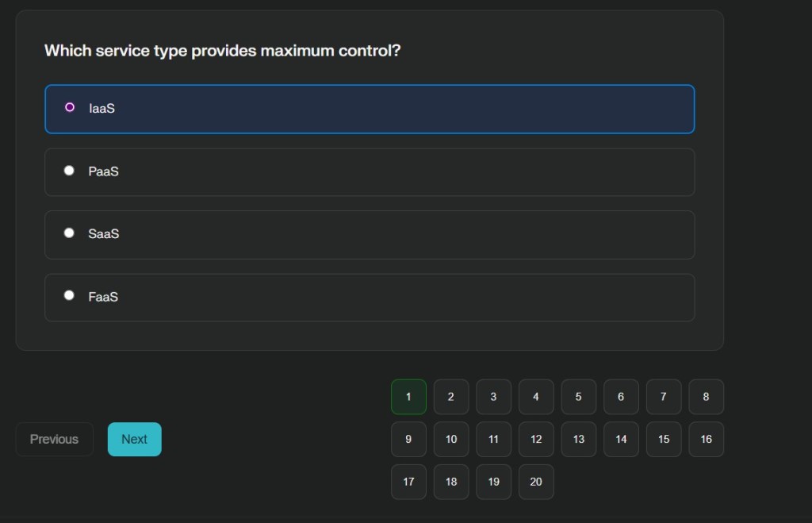Go to question 2
This screenshot has width=812, height=523.
pos(451,397)
